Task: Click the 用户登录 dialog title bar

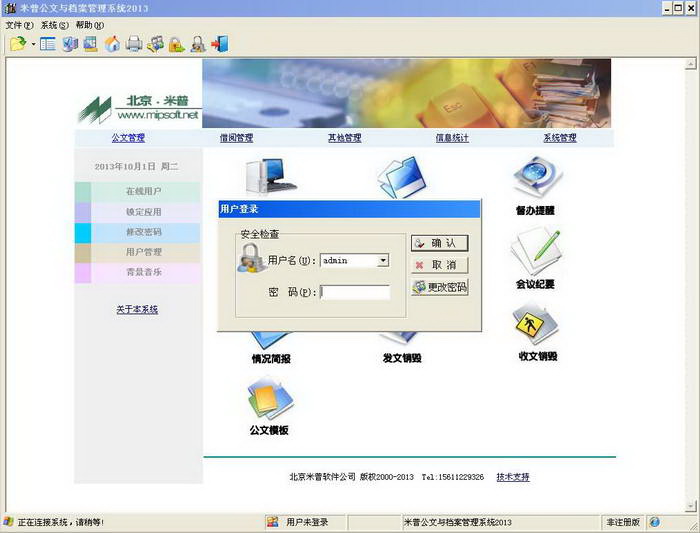Action: coord(350,209)
